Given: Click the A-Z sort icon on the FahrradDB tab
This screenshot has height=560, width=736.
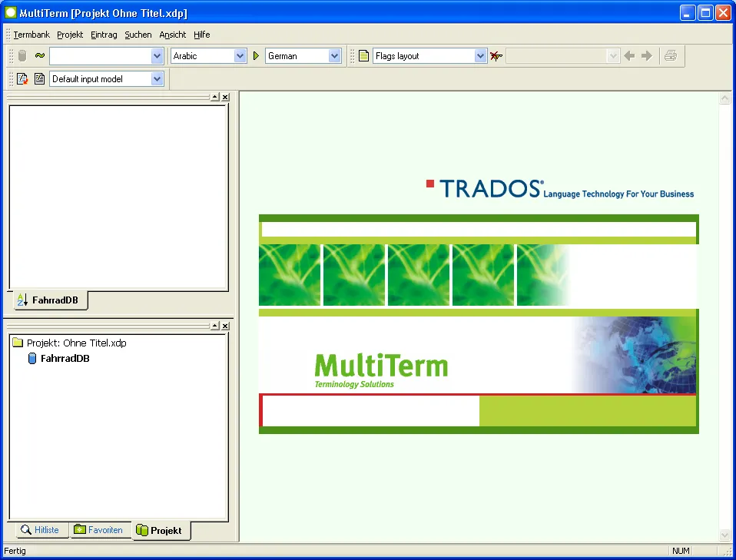Looking at the screenshot, I should [x=22, y=300].
